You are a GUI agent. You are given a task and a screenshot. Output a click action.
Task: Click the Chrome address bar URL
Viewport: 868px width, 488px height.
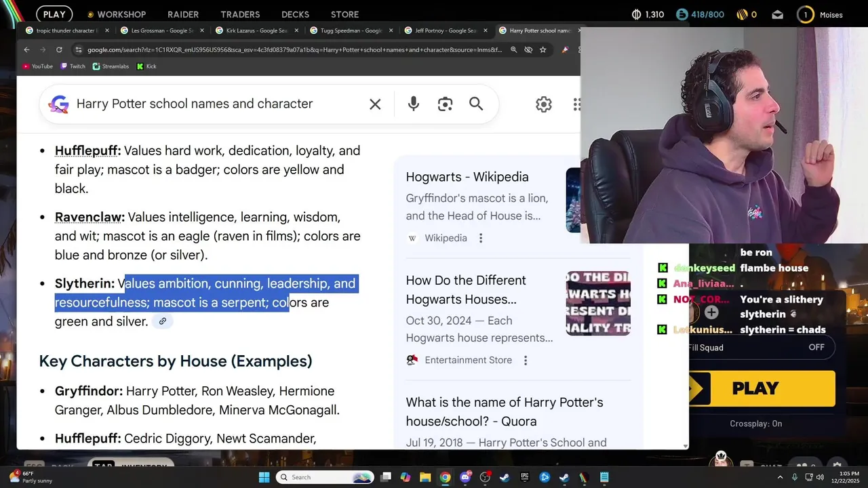[x=294, y=49]
